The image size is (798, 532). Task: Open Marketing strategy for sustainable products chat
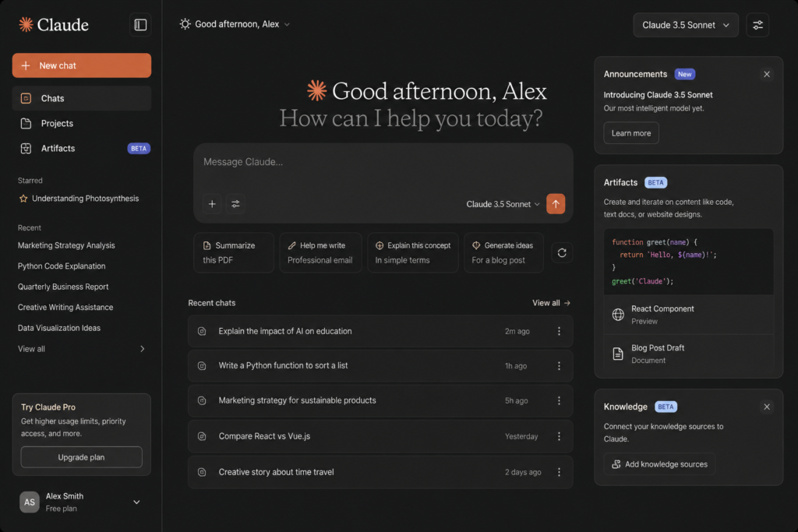380,401
